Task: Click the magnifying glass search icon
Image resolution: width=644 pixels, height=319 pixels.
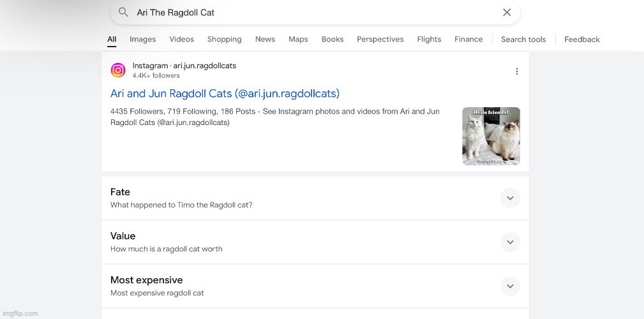Action: coord(123,13)
